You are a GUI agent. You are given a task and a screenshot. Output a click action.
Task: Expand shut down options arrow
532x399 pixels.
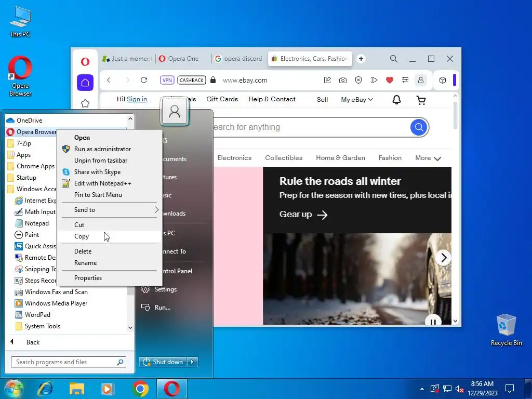point(192,362)
